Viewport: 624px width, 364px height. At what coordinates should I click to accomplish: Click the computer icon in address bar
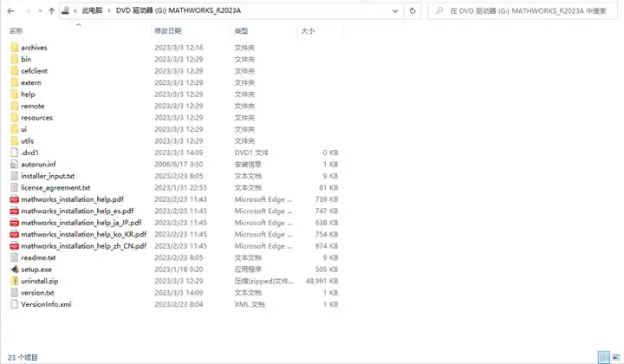[x=66, y=11]
